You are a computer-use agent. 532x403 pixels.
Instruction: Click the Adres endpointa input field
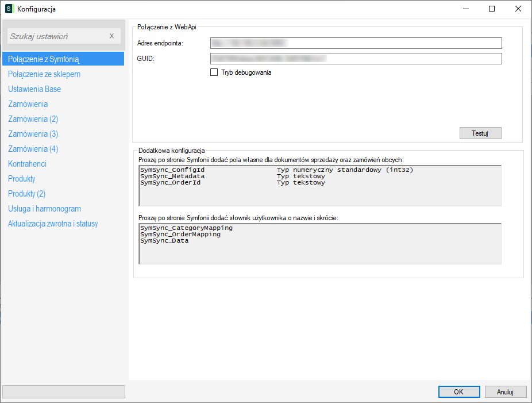[356, 43]
